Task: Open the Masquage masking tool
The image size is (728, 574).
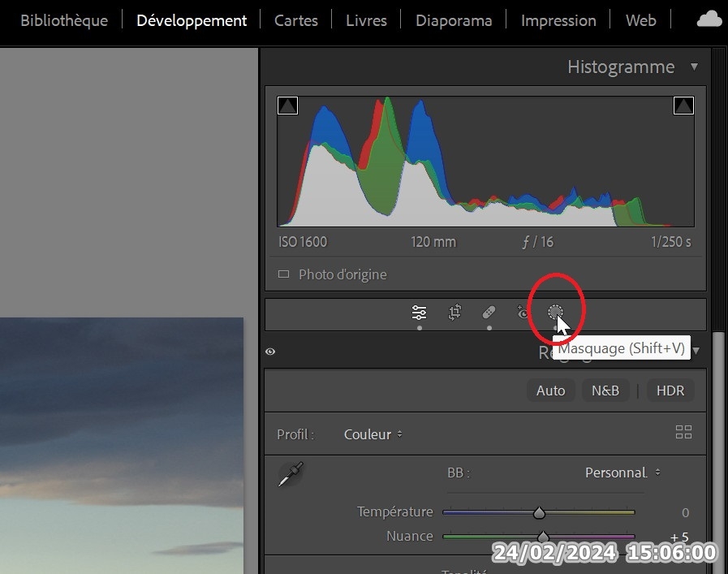Action: point(555,312)
